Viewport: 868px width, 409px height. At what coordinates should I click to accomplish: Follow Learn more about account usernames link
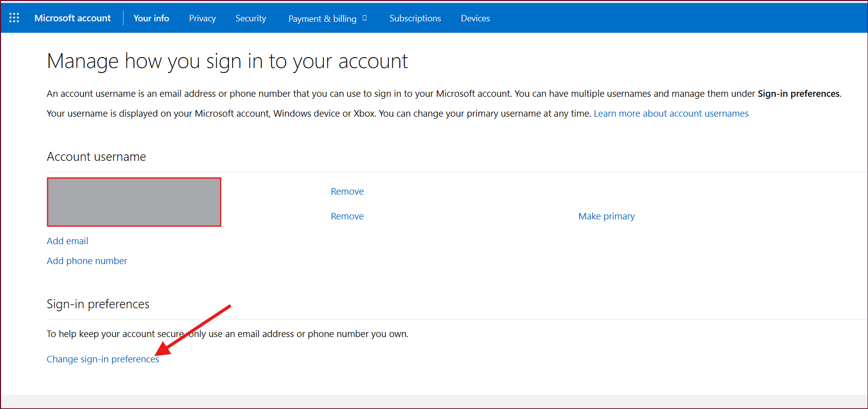click(671, 114)
